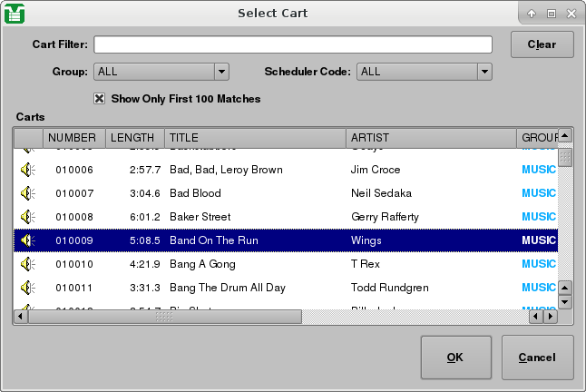
Task: Click the Clear filter button
Action: 542,44
